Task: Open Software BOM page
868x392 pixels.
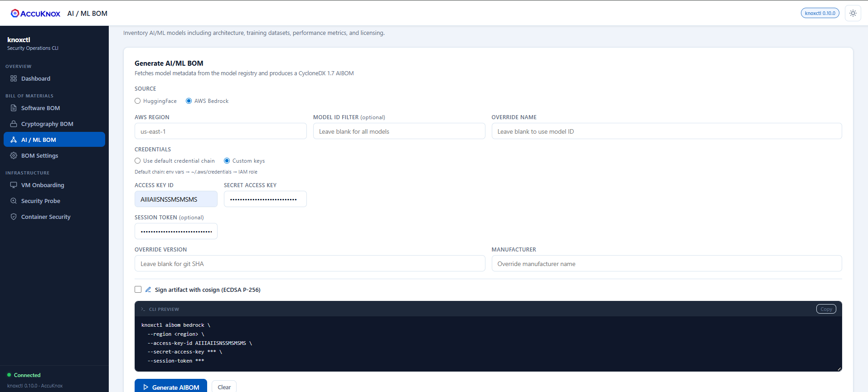Action: (54, 108)
